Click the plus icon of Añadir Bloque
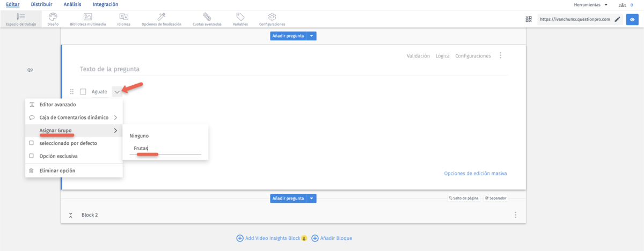Screen dimensions: 644x251 [x=315, y=238]
